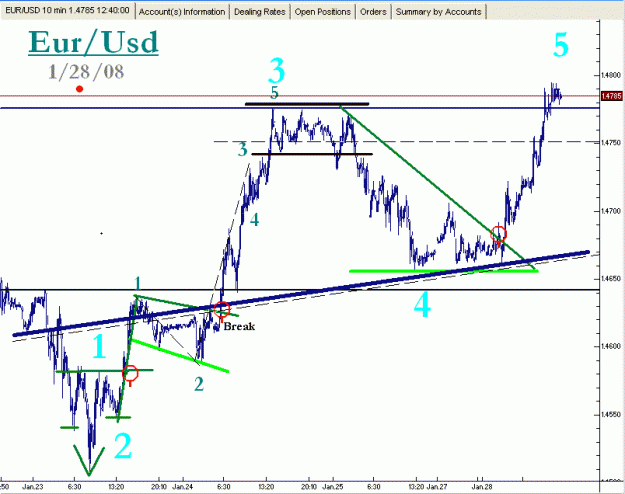The image size is (625, 494).
Task: Click the 1.4800 price axis label
Action: (611, 75)
